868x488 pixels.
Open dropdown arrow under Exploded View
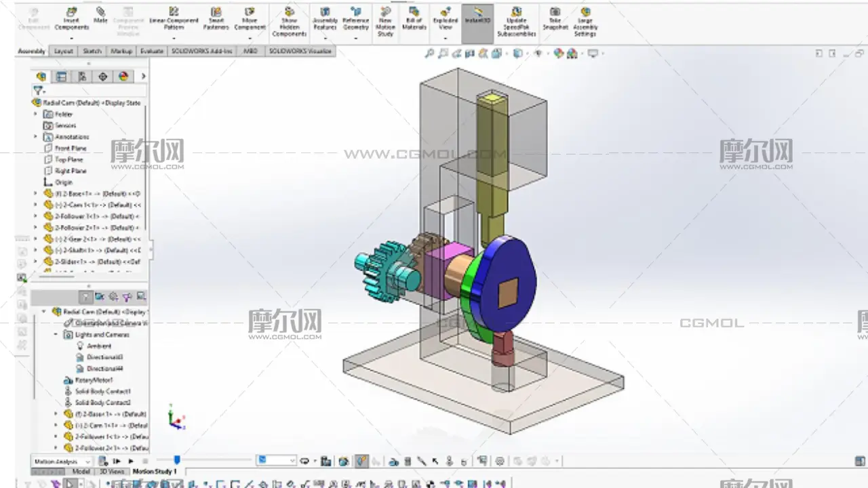pyautogui.click(x=445, y=38)
